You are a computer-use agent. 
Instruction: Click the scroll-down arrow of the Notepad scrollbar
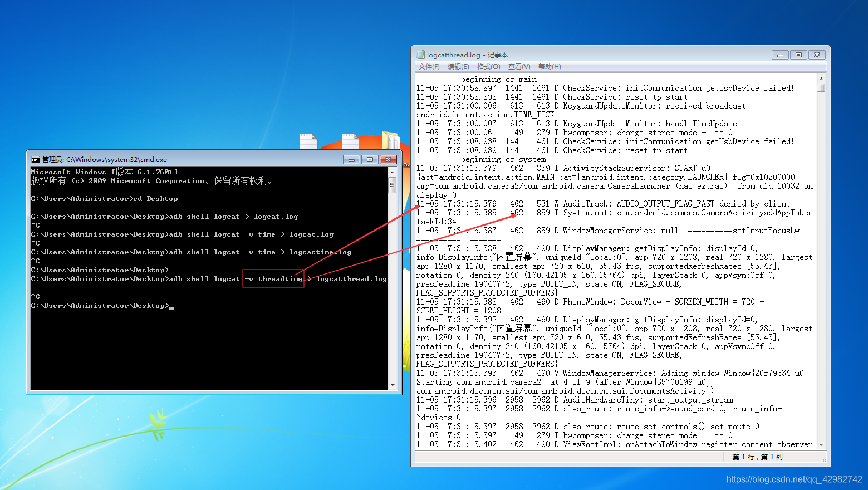tap(822, 444)
